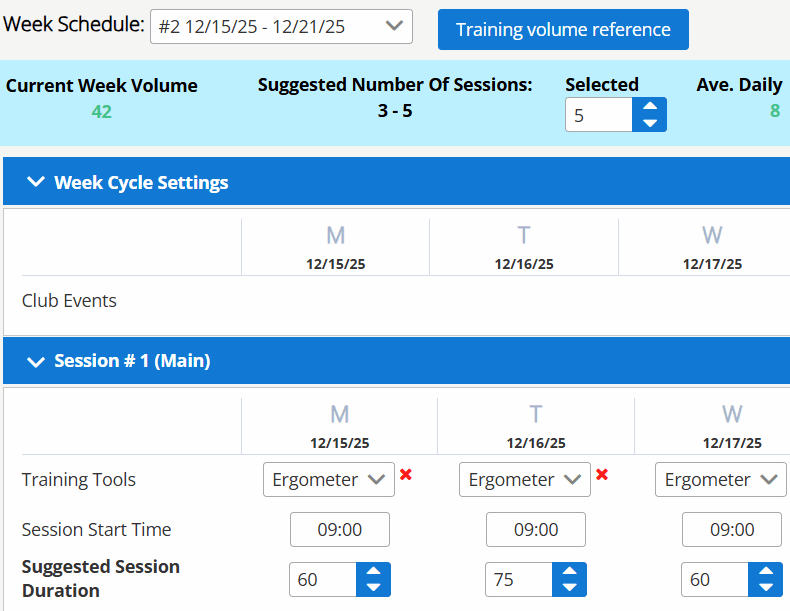Collapse the Session # 1 (Main) section
The image size is (790, 611).
pyautogui.click(x=37, y=361)
